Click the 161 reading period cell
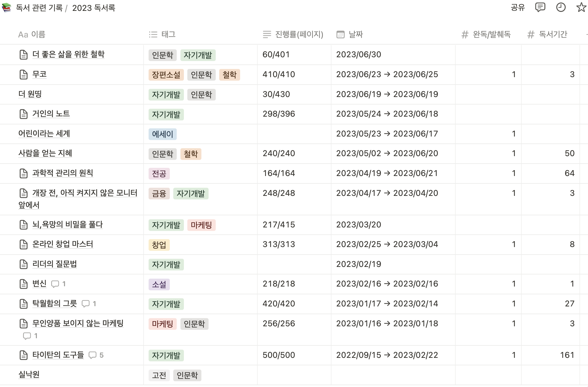The image size is (588, 387). point(550,355)
